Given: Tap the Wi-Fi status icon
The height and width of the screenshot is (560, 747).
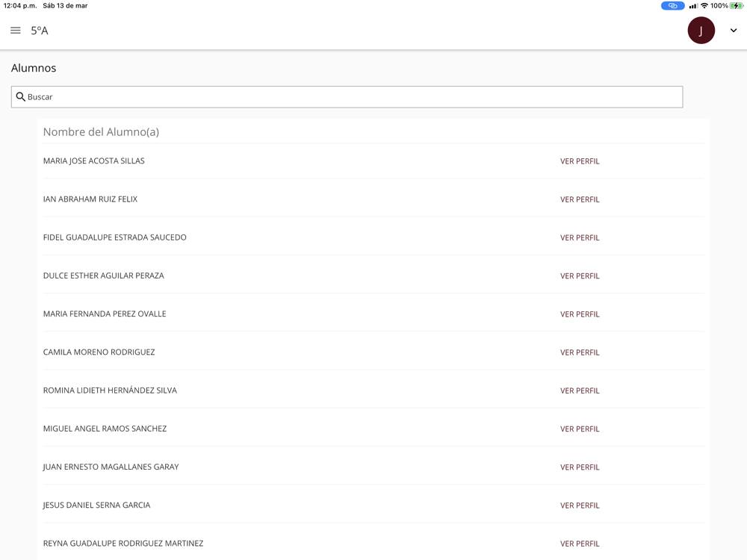Looking at the screenshot, I should (x=704, y=6).
